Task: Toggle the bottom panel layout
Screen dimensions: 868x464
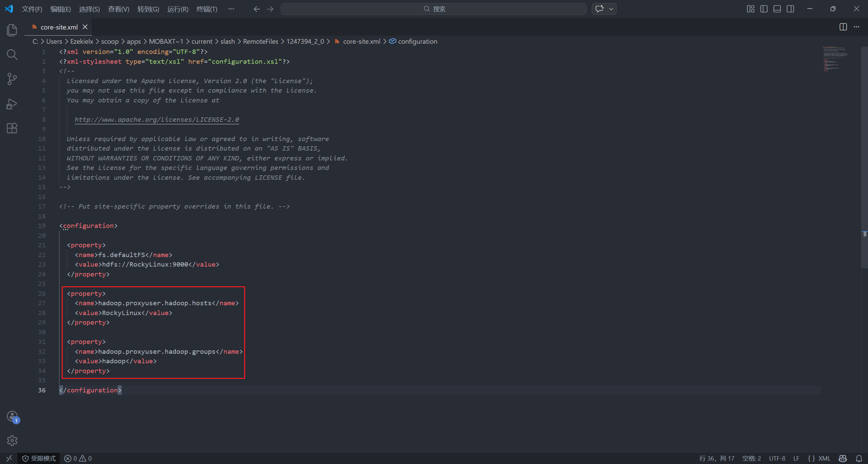Action: click(777, 9)
